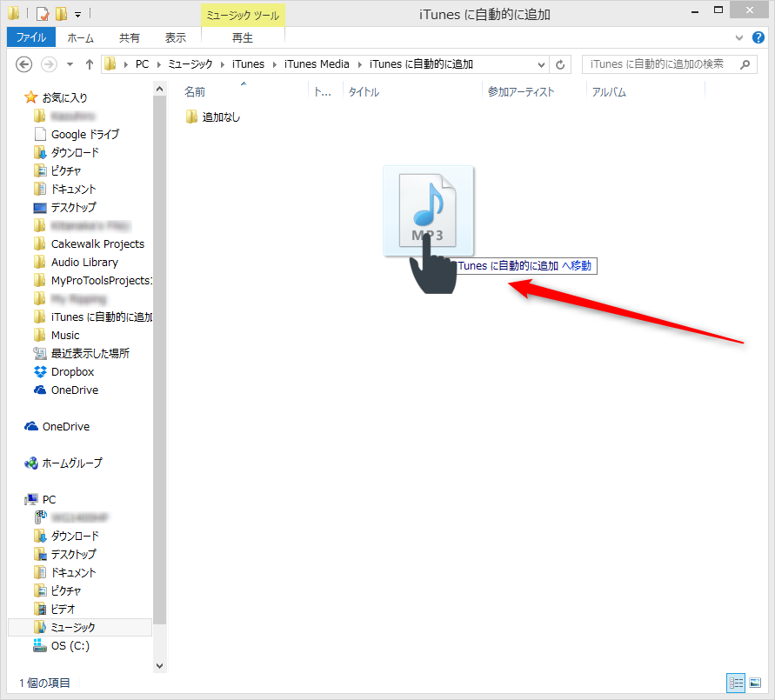The image size is (775, 700).
Task: Select iTunes Media in the address breadcrumb
Action: tap(317, 64)
